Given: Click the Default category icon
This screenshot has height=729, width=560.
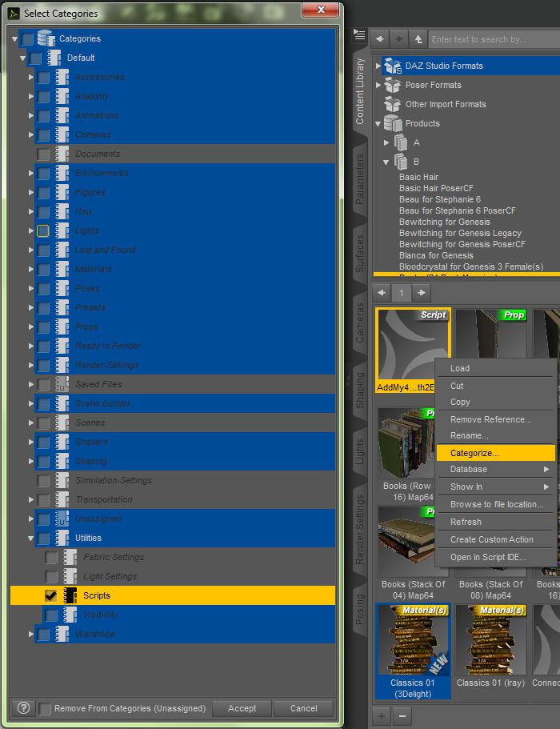Looking at the screenshot, I should 54,58.
